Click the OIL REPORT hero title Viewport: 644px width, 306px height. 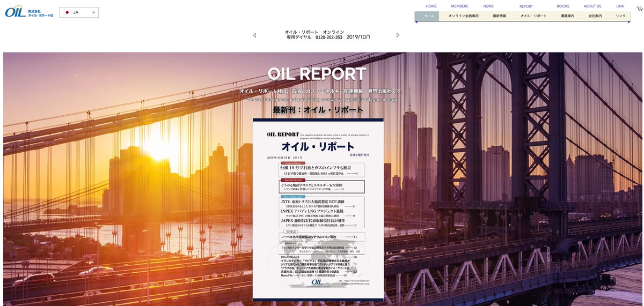coord(317,74)
